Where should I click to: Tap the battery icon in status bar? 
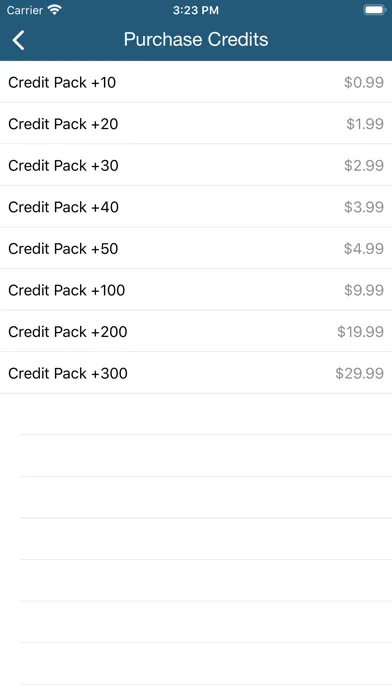point(374,10)
